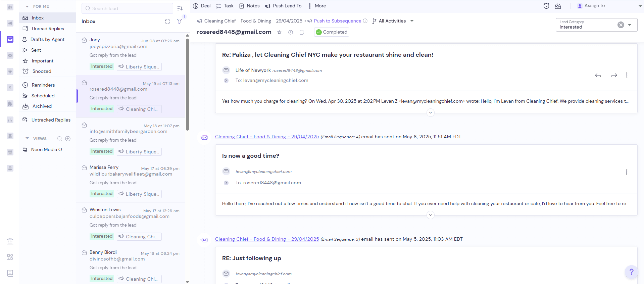644x284 pixels.
Task: Open the Inbox folder
Action: pos(47,18)
